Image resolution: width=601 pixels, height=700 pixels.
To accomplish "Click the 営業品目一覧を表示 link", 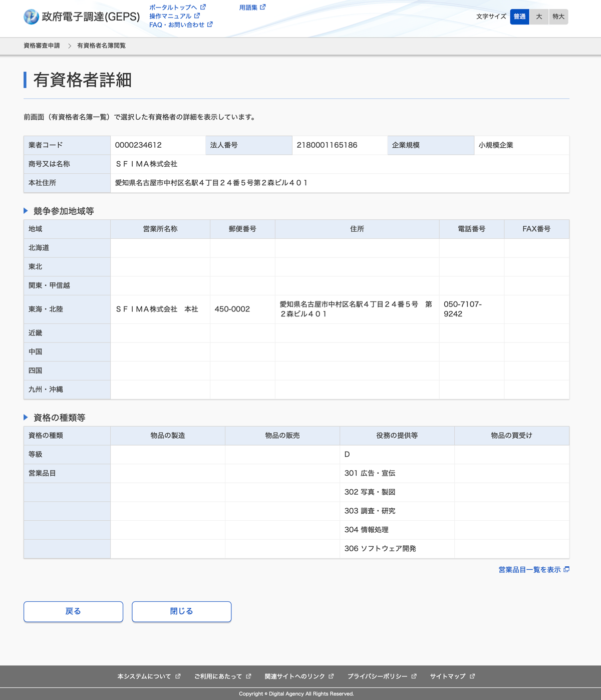I will (x=529, y=570).
